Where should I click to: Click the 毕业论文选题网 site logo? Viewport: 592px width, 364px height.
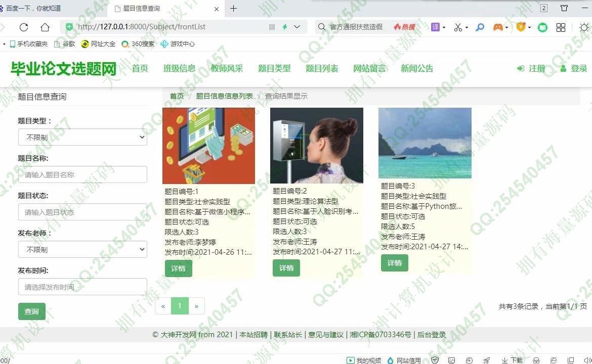point(63,69)
